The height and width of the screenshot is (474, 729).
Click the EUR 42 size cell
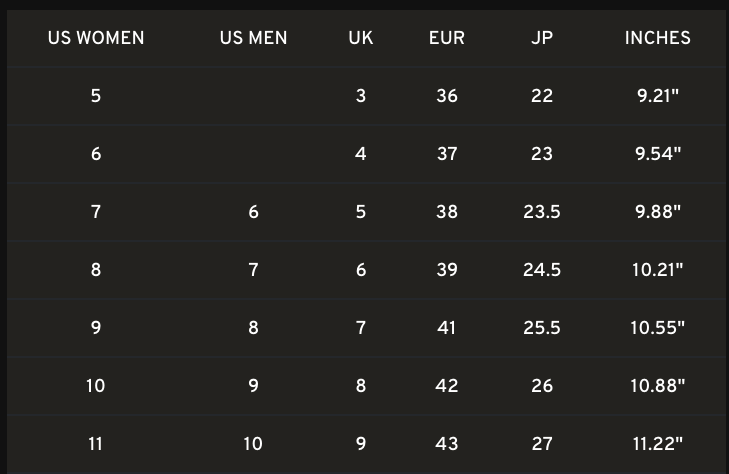[447, 386]
